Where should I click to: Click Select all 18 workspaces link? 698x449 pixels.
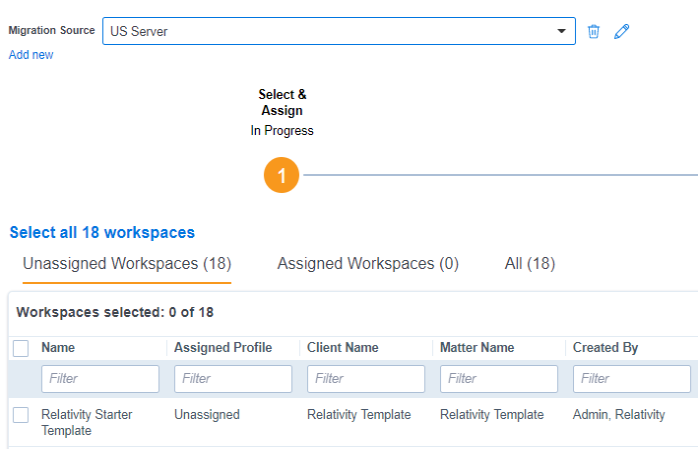click(102, 232)
